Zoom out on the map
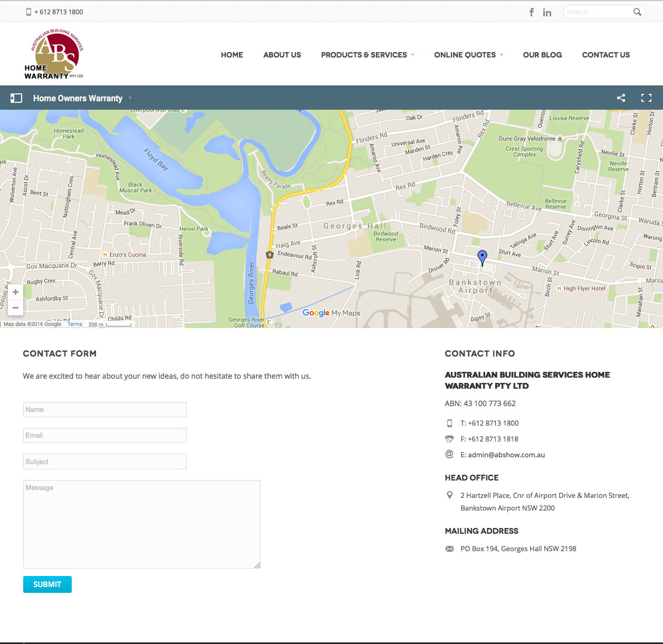This screenshot has height=644, width=663. [15, 307]
